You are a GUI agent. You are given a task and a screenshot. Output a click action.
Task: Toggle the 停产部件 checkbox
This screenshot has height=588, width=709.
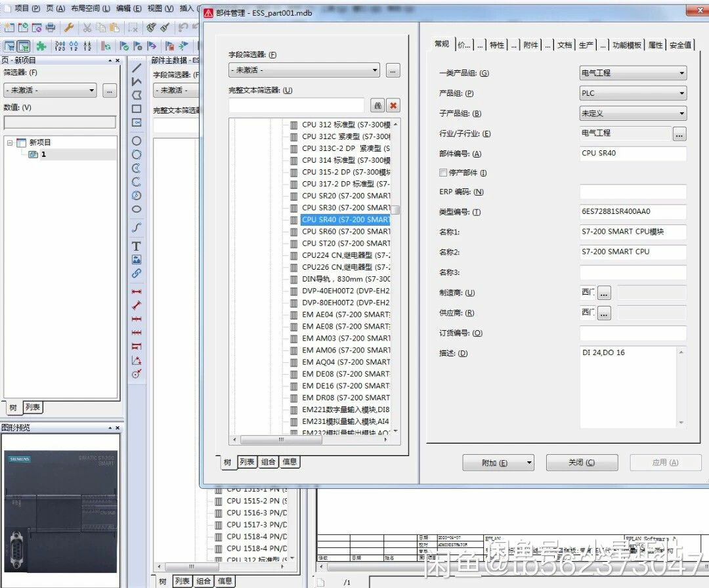pyautogui.click(x=443, y=173)
